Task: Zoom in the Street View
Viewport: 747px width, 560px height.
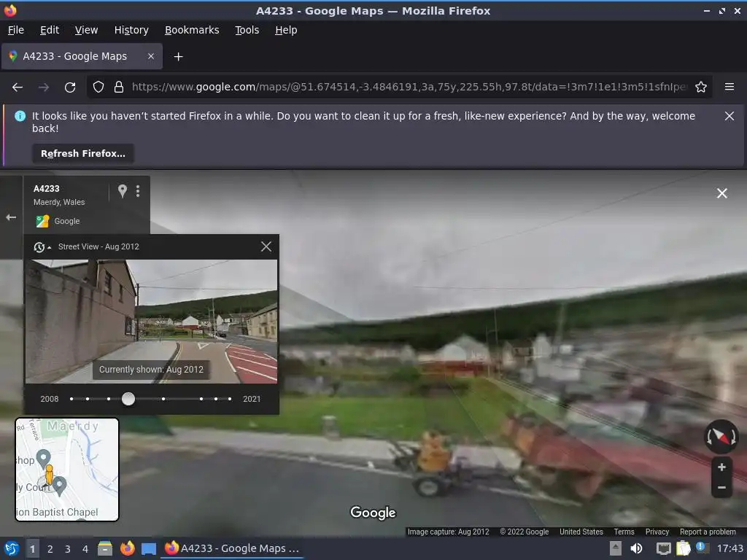Action: [x=721, y=467]
